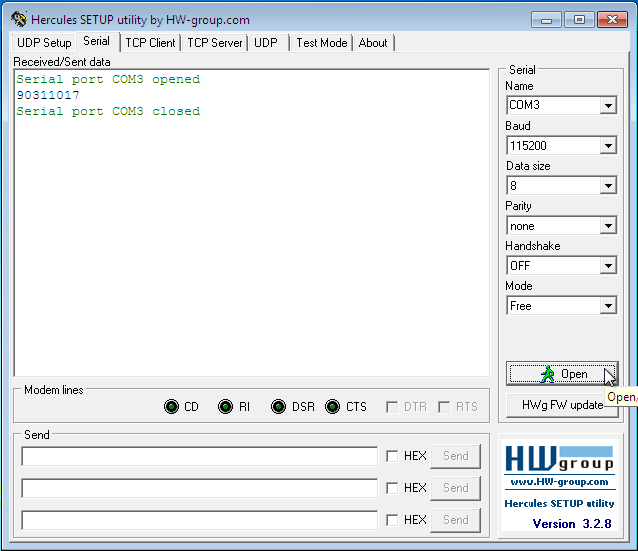Click the CTS modem line indicator

pos(333,407)
